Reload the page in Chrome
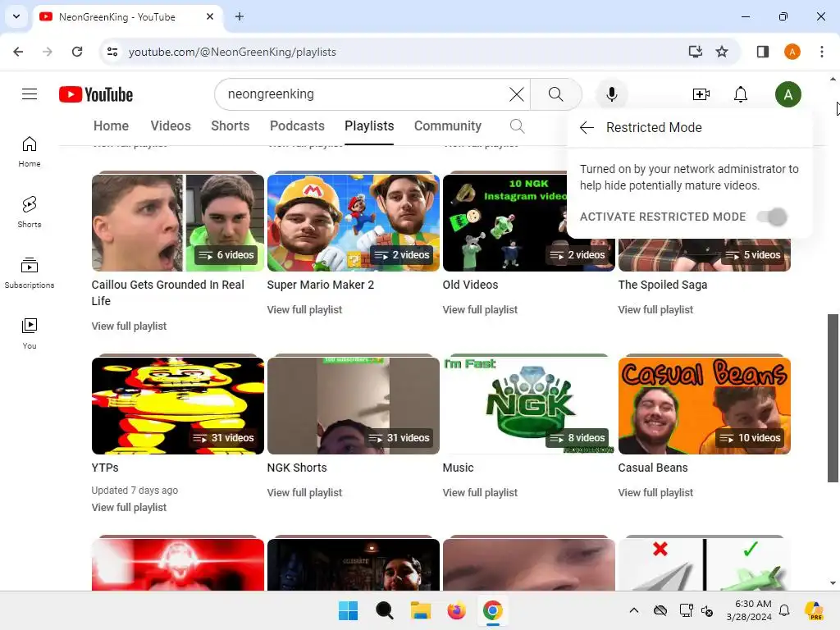 pyautogui.click(x=77, y=52)
